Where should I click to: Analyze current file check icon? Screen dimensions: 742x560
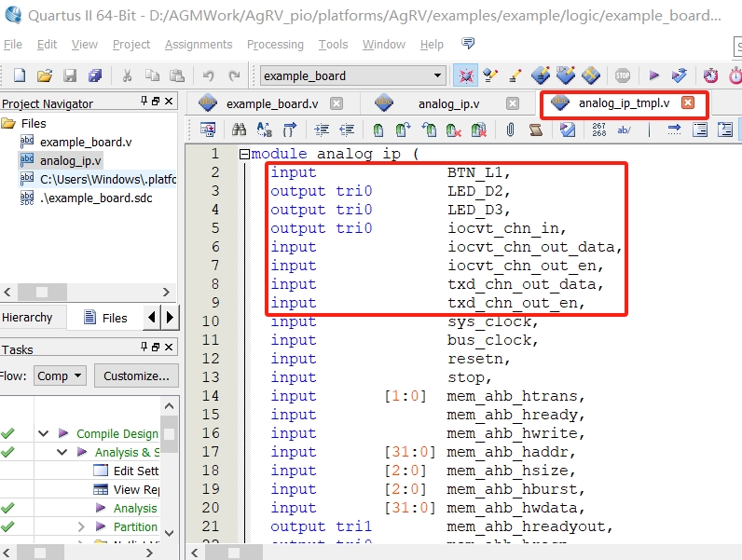coord(568,130)
